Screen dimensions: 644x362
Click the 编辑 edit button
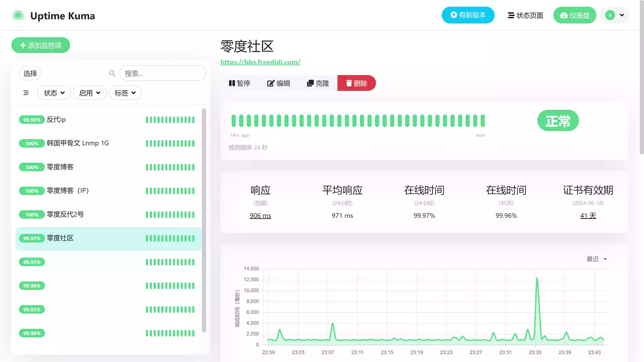(x=279, y=83)
